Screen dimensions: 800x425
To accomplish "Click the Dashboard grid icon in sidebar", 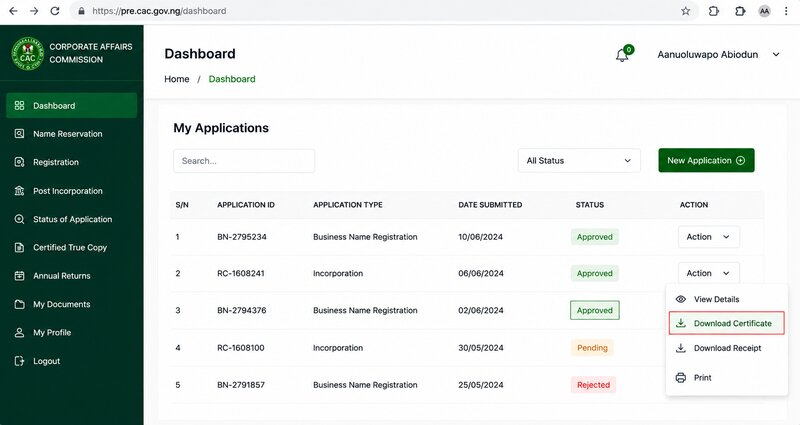I will (19, 106).
